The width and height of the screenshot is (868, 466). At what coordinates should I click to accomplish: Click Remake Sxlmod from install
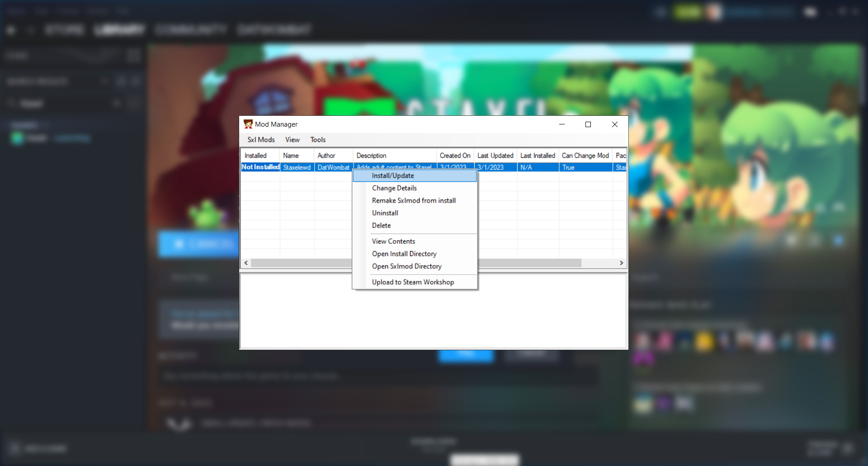pyautogui.click(x=415, y=200)
